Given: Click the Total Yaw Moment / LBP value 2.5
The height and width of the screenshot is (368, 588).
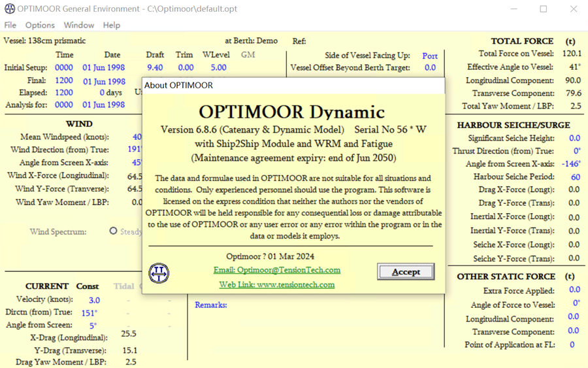Looking at the screenshot, I should pos(576,106).
